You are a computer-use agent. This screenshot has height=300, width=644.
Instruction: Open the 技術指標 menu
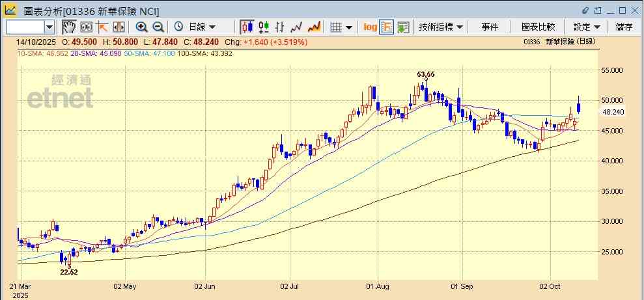(441, 27)
